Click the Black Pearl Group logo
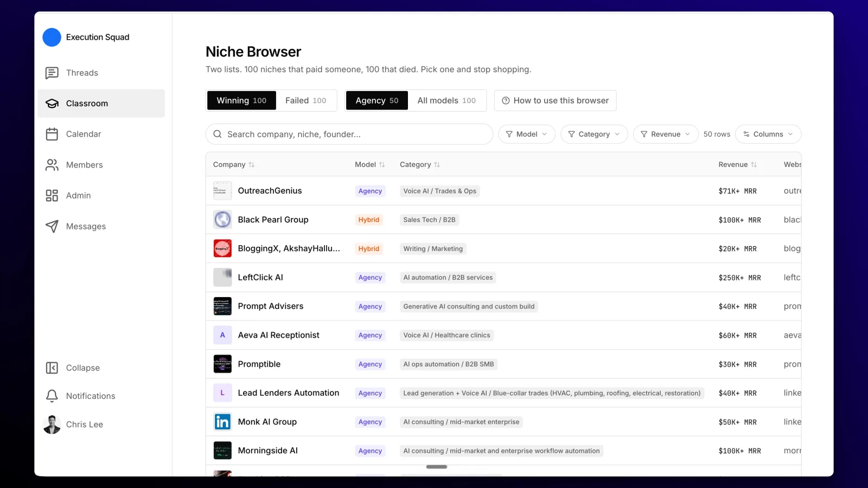868x488 pixels. tap(222, 220)
